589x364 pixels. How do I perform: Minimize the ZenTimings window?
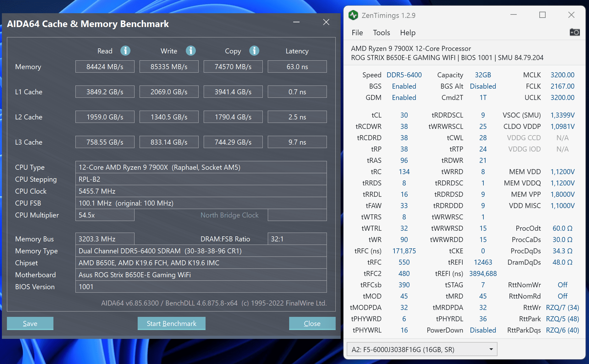(514, 15)
